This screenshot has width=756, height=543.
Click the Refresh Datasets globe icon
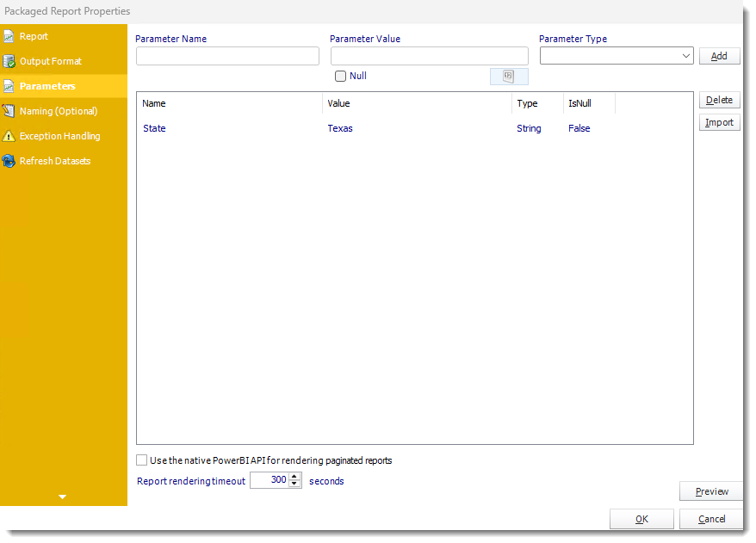(9, 161)
